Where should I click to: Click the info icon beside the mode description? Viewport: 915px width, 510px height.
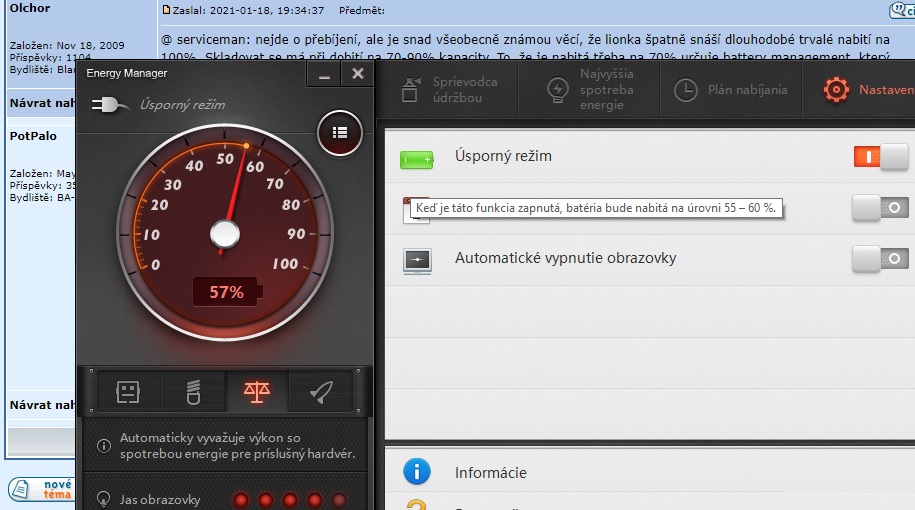[104, 446]
